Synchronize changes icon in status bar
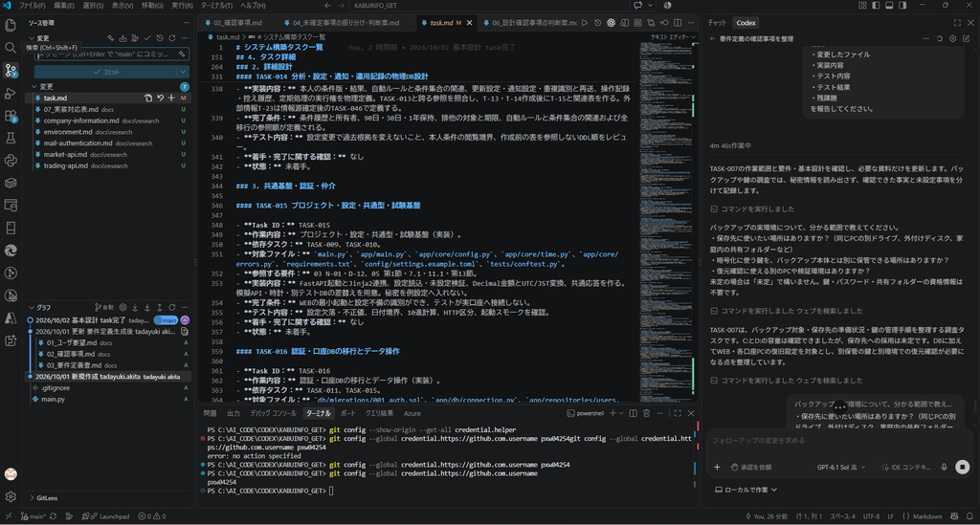Viewport: 980px width, 525px height. pyautogui.click(x=54, y=516)
